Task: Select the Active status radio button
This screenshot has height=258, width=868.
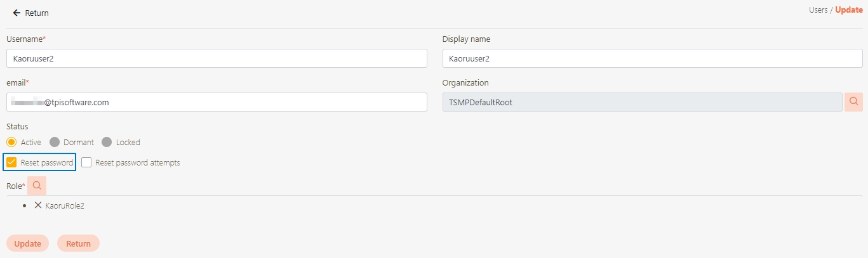Action: [x=11, y=142]
